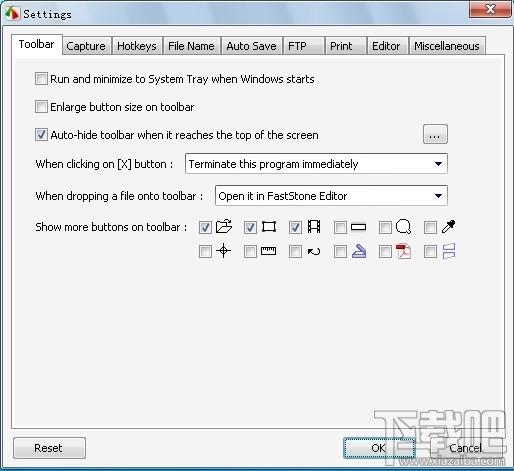Viewport: 514px width, 471px height.
Task: Enable run and minimize to System Tray
Action: 41,79
